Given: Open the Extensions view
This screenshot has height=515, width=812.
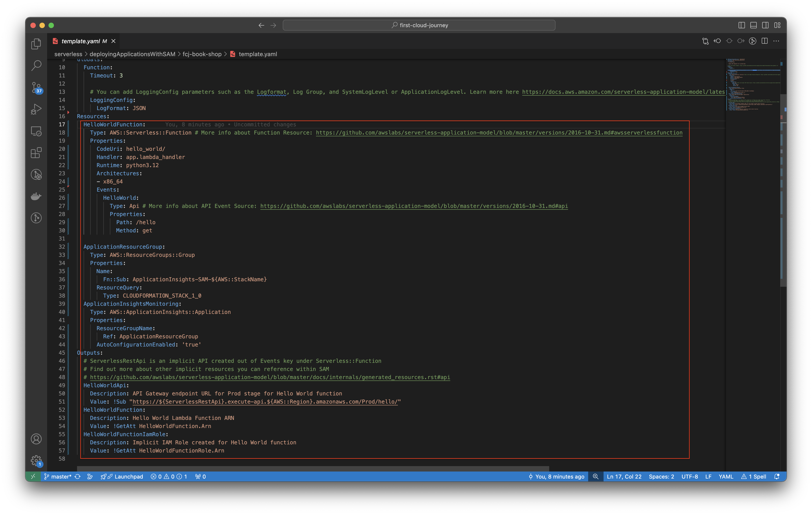Looking at the screenshot, I should [x=36, y=153].
